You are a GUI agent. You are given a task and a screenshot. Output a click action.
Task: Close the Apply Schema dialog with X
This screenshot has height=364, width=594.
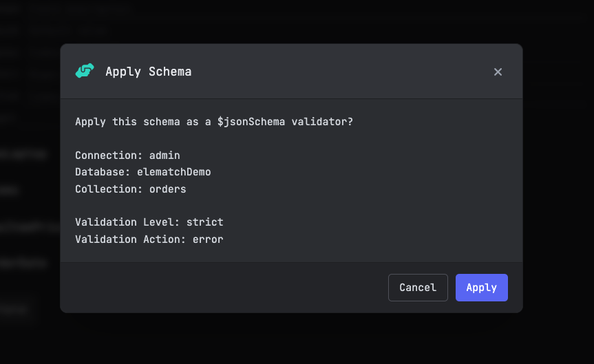pyautogui.click(x=498, y=72)
